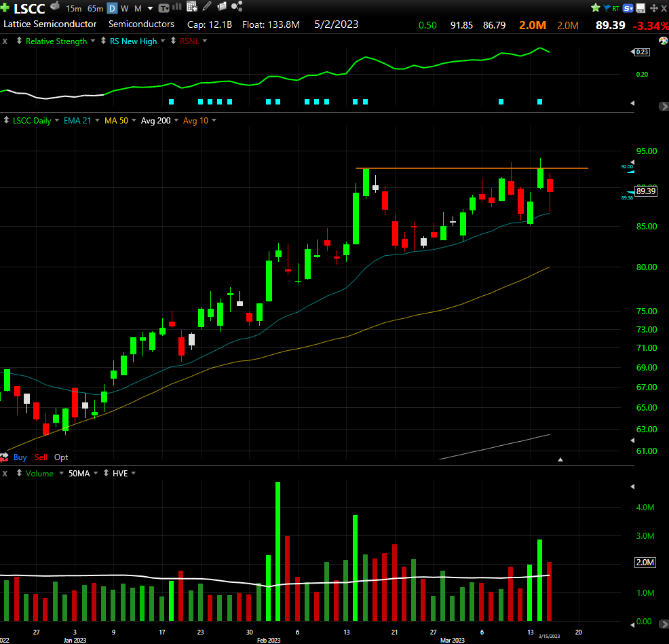This screenshot has height=644, width=669.
Task: Click the green plus add icon beside LSCC
Action: (x=5, y=7)
